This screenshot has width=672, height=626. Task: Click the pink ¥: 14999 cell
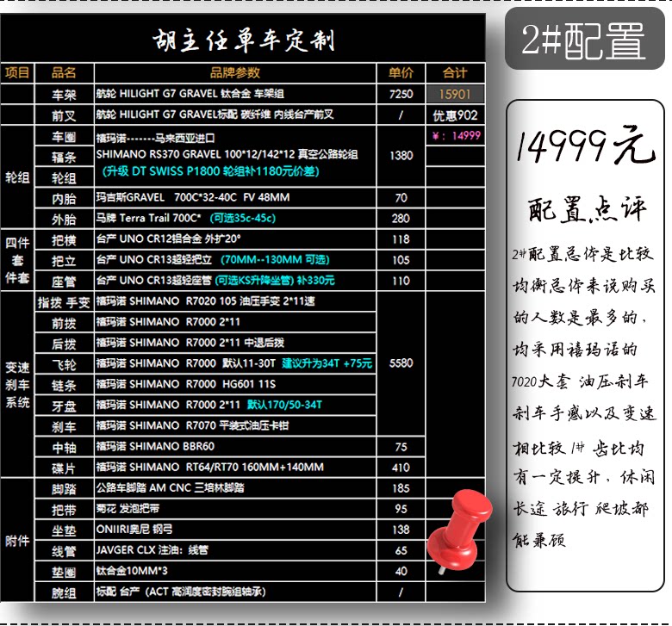[455, 136]
